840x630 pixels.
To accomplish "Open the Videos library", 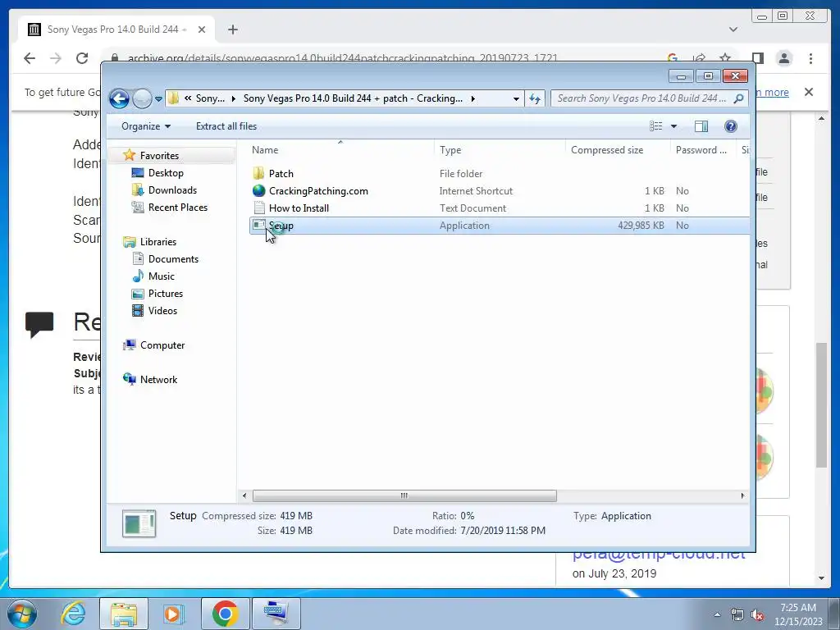I will click(x=162, y=311).
